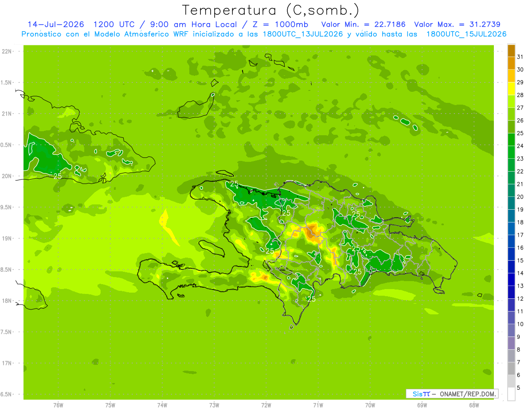The height and width of the screenshot is (411, 532).
Task: Click "Pronóstico con el Modelo Atmósferico WRF" text
Action: click(104, 34)
